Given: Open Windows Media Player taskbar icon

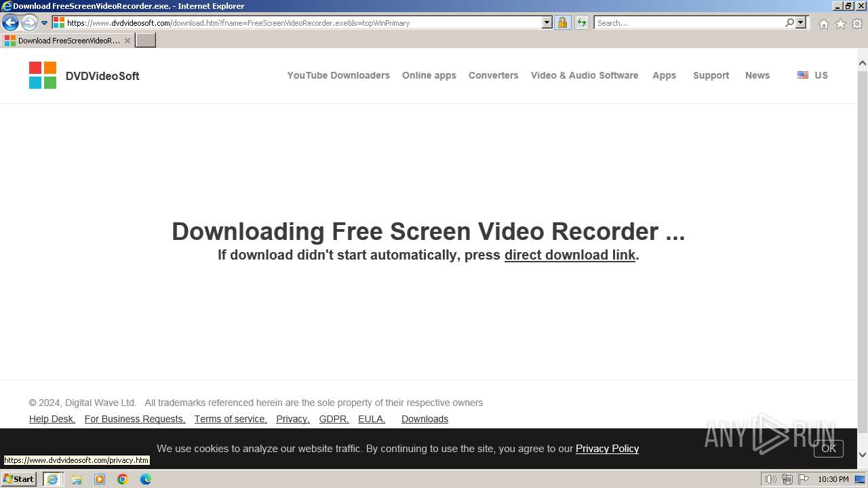Looking at the screenshot, I should pos(100,479).
